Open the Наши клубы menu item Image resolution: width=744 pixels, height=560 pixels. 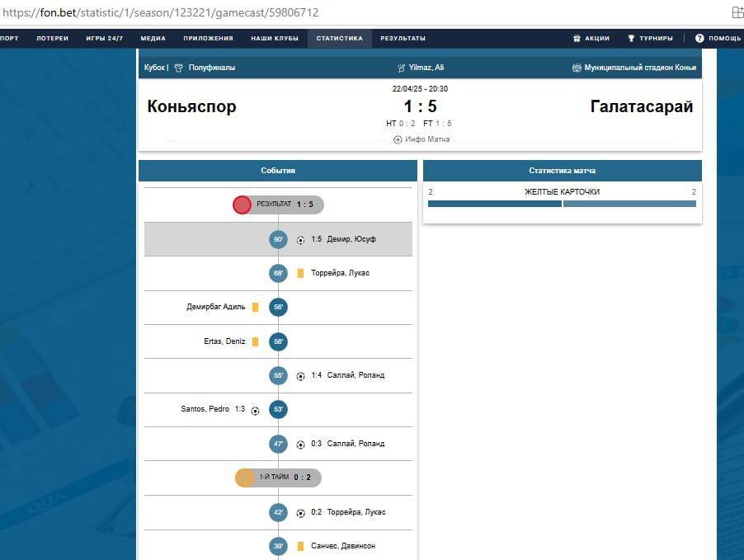pos(275,39)
